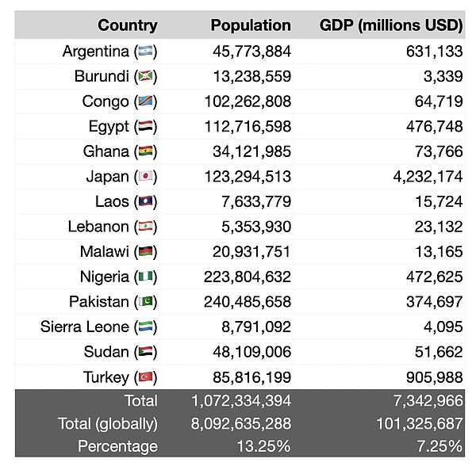The height and width of the screenshot is (470, 476).
Task: Select the Nigeria flag icon
Action: click(x=145, y=277)
